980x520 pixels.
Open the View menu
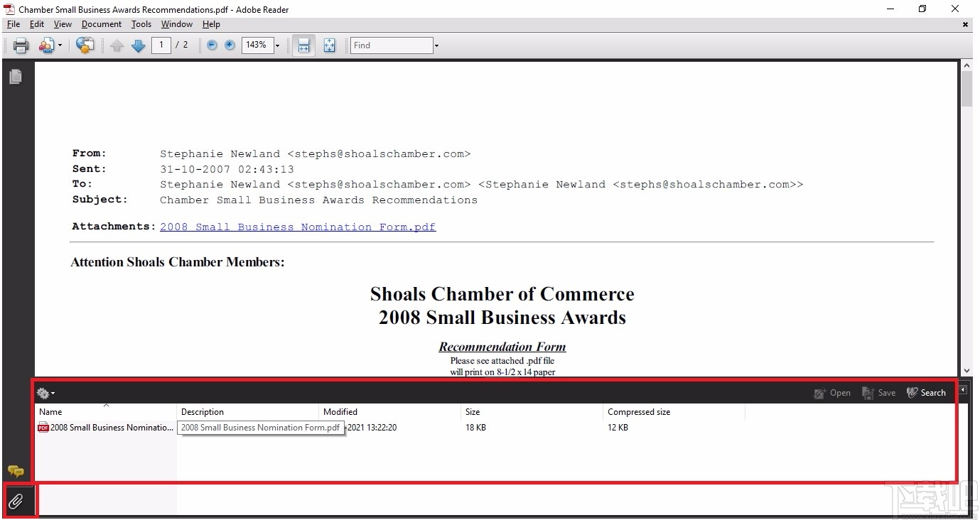click(63, 24)
